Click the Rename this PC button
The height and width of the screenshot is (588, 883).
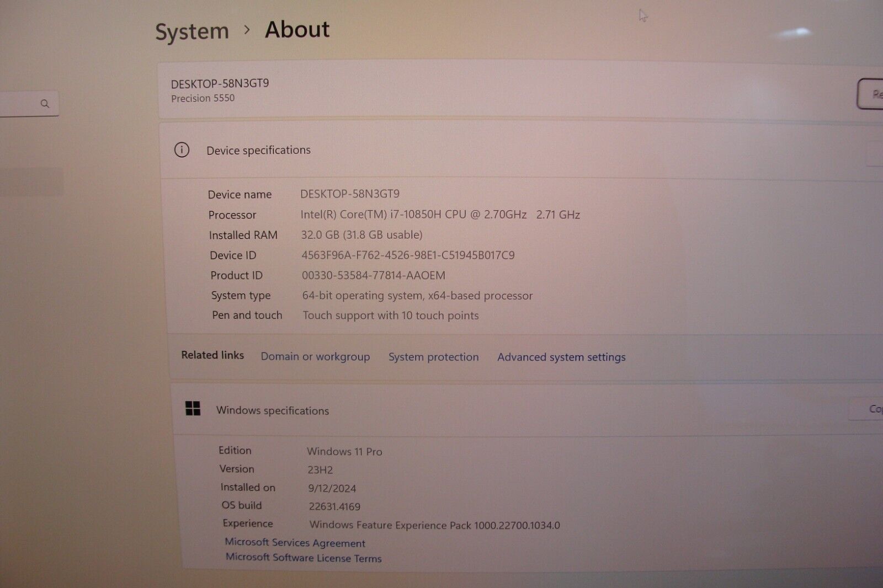[x=870, y=94]
